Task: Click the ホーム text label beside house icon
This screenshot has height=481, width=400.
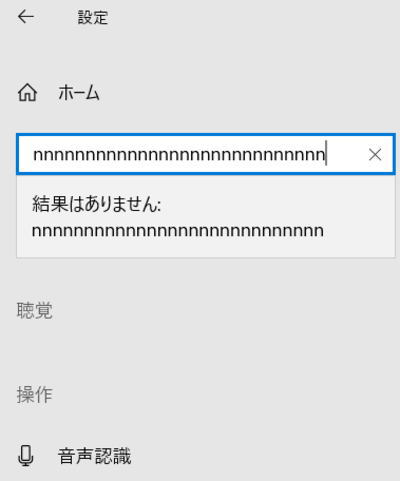Action: (x=79, y=92)
